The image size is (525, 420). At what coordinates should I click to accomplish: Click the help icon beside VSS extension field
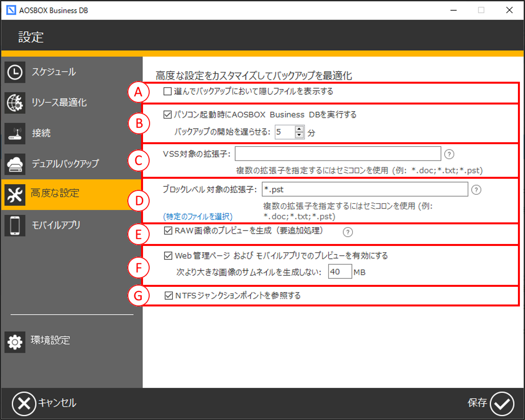pos(449,154)
